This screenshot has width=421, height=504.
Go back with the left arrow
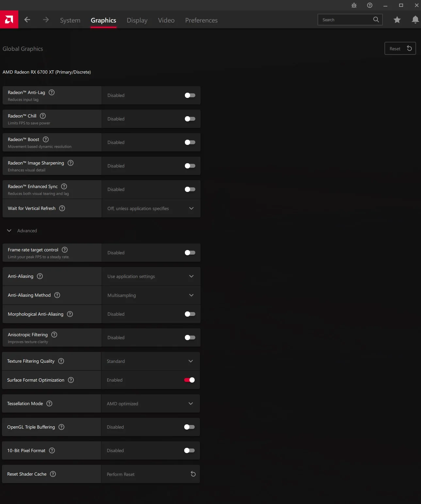click(x=27, y=20)
